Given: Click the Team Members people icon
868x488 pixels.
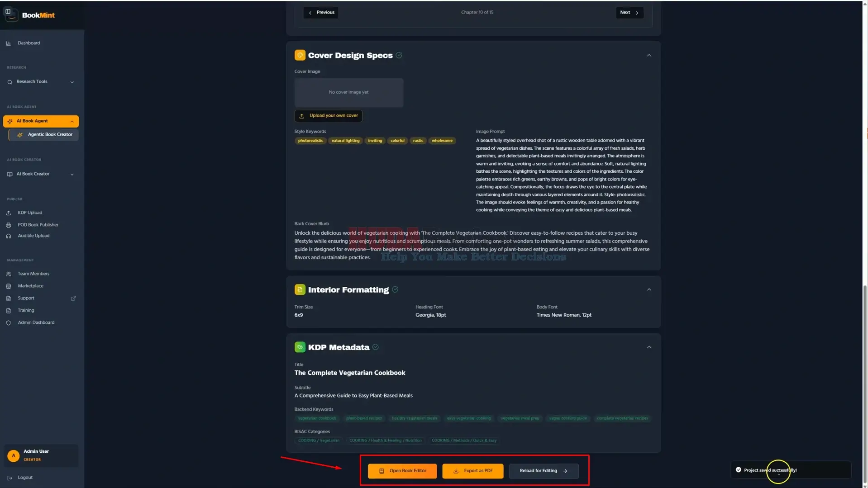Looking at the screenshot, I should (x=8, y=274).
